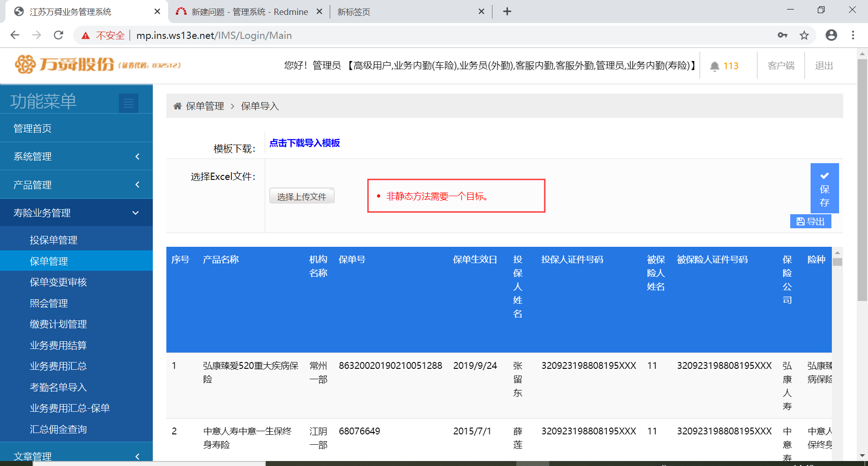Click the Wanshun company logo
This screenshot has width=868, height=466.
[97, 65]
